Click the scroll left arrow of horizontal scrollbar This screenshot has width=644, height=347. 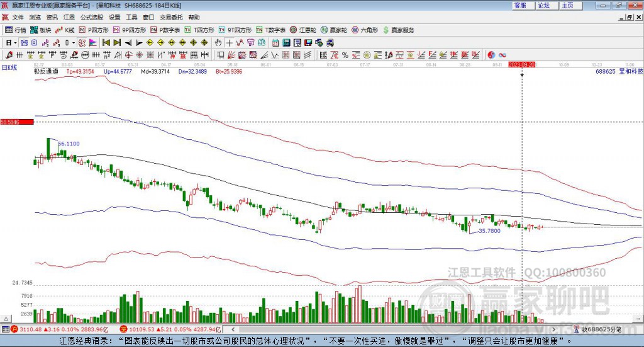[x=233, y=329]
